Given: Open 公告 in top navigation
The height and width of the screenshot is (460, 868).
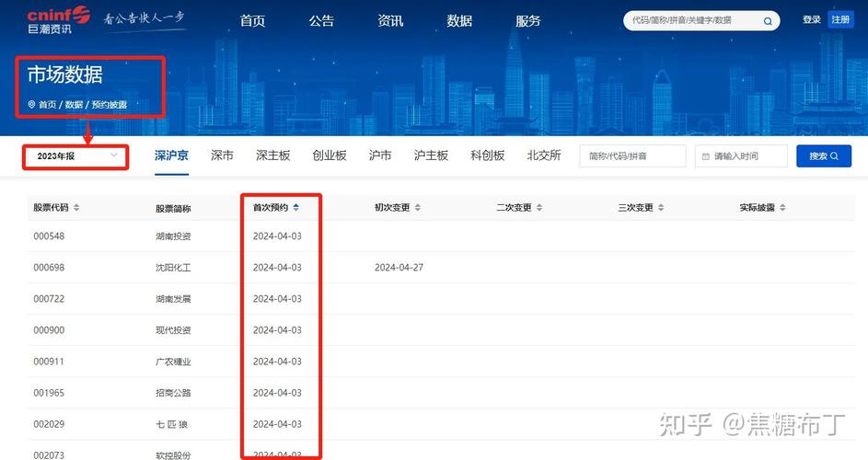Looking at the screenshot, I should tap(321, 21).
